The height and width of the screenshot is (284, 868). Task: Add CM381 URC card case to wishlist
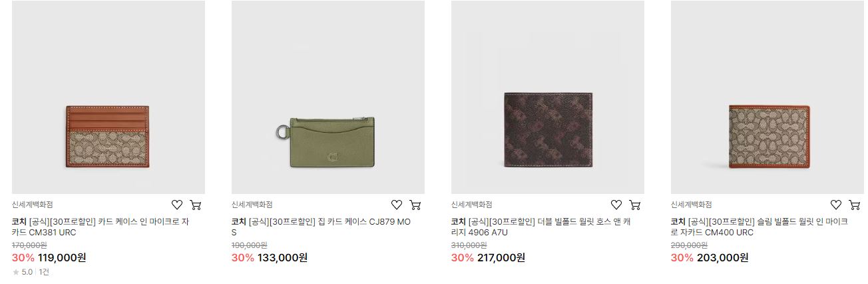[x=176, y=205]
